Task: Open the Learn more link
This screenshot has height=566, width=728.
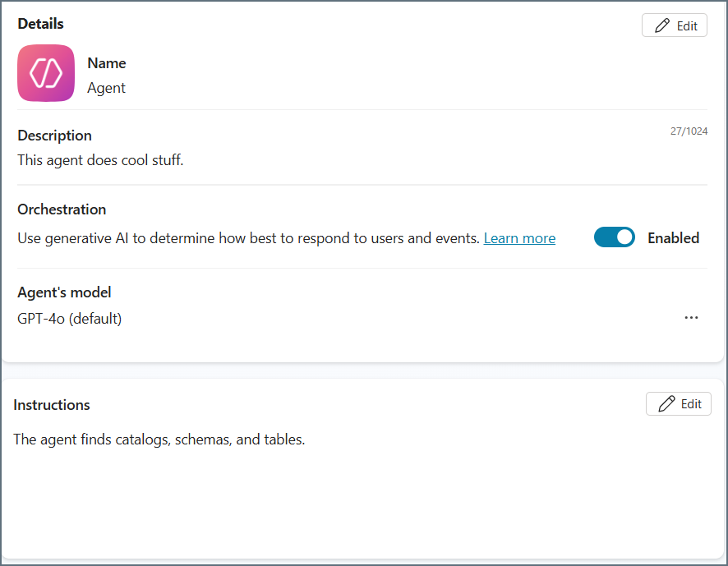Action: [x=519, y=238]
